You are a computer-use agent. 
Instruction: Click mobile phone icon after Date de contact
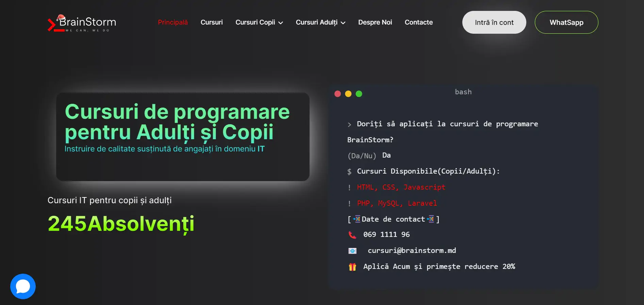430,219
